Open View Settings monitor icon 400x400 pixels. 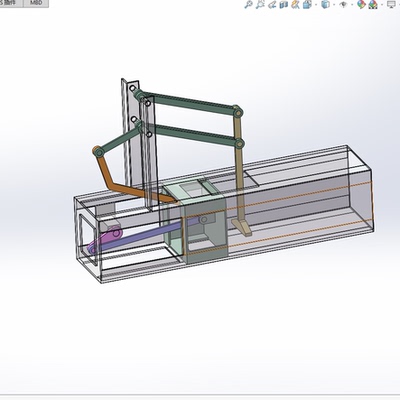(392, 4)
